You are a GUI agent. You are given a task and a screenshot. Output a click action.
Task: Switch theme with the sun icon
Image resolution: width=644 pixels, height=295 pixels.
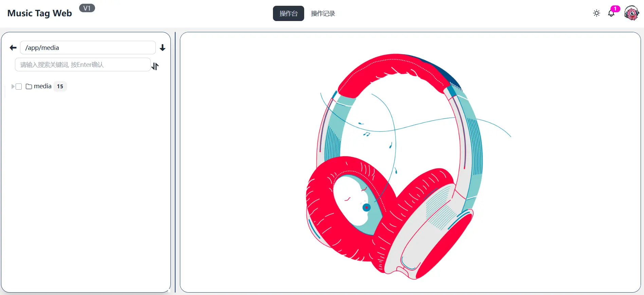pos(596,13)
